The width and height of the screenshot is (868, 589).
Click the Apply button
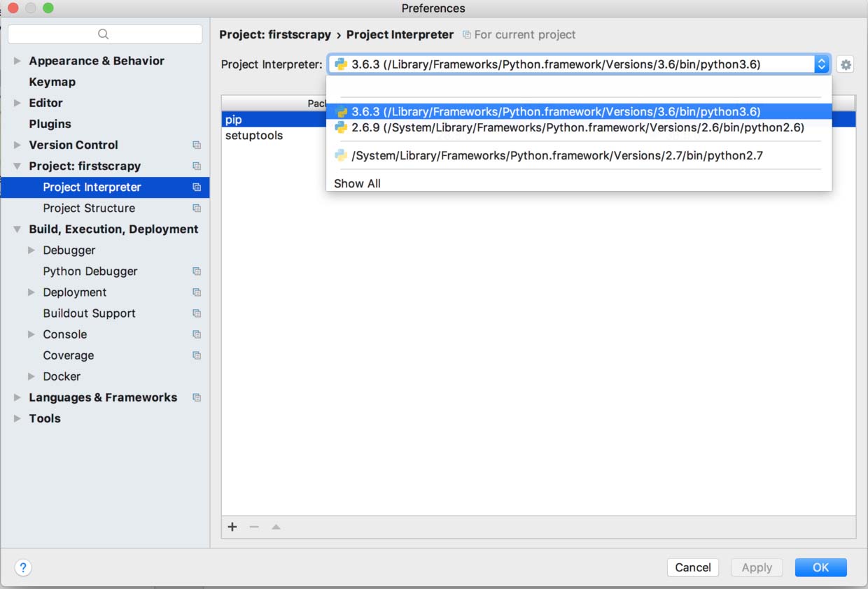pos(757,567)
